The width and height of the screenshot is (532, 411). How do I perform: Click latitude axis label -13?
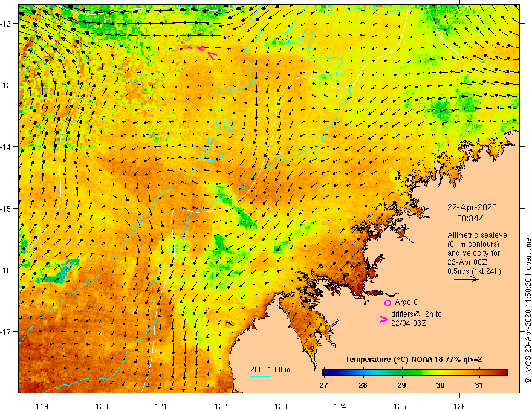[x=6, y=85]
